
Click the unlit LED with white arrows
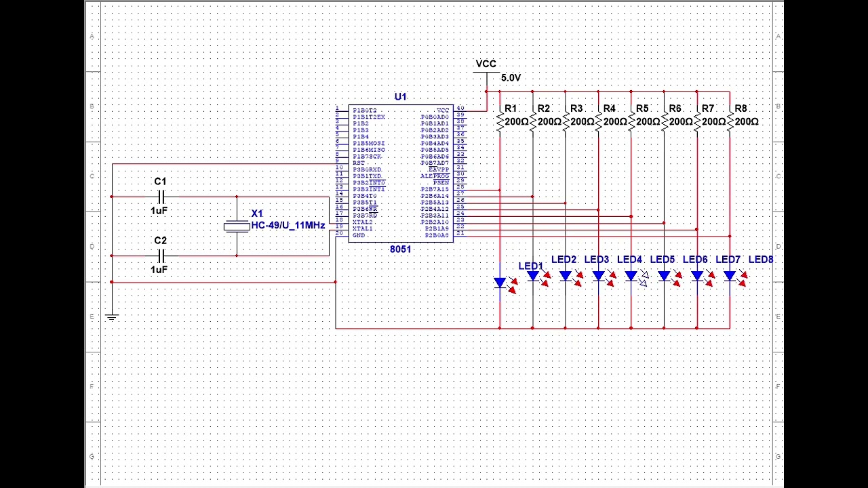pos(635,276)
